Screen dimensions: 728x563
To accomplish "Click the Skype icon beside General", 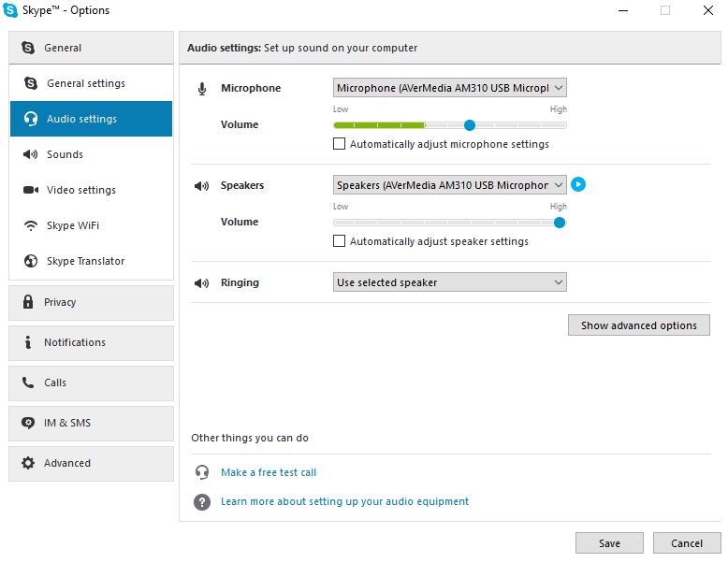I will (28, 48).
